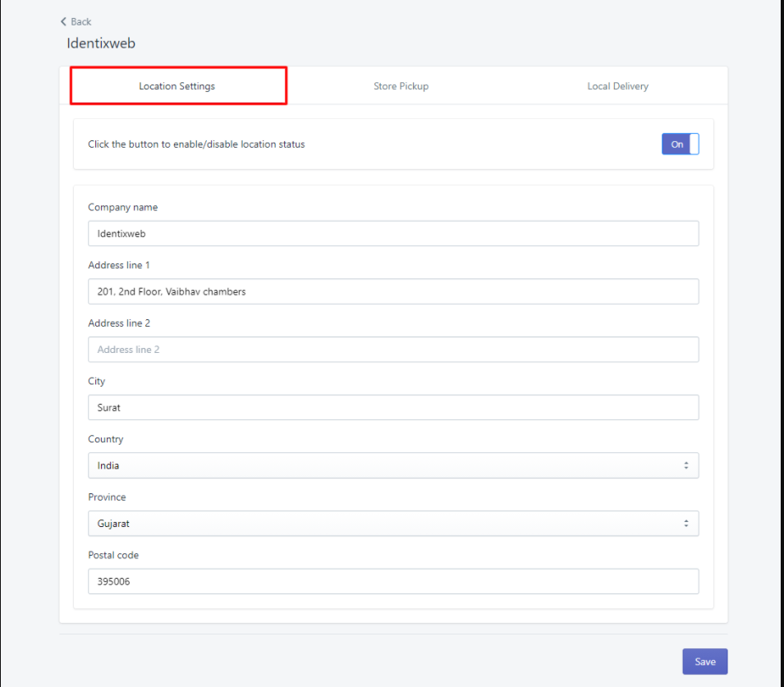Click the Country select arrows icon
Image resolution: width=784 pixels, height=687 pixels.
[686, 465]
